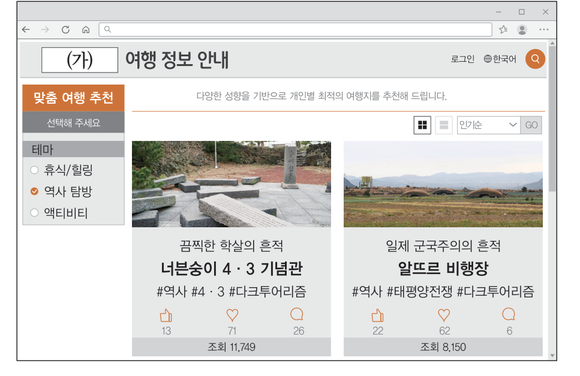Close the browser window
This screenshot has width=580, height=376.
coord(545,12)
